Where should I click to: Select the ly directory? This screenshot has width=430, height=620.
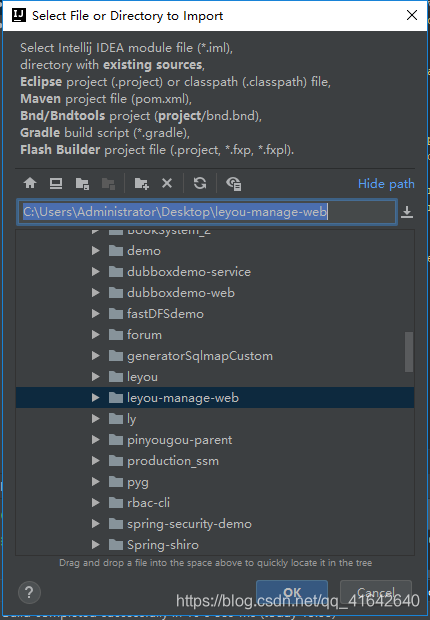tap(132, 419)
